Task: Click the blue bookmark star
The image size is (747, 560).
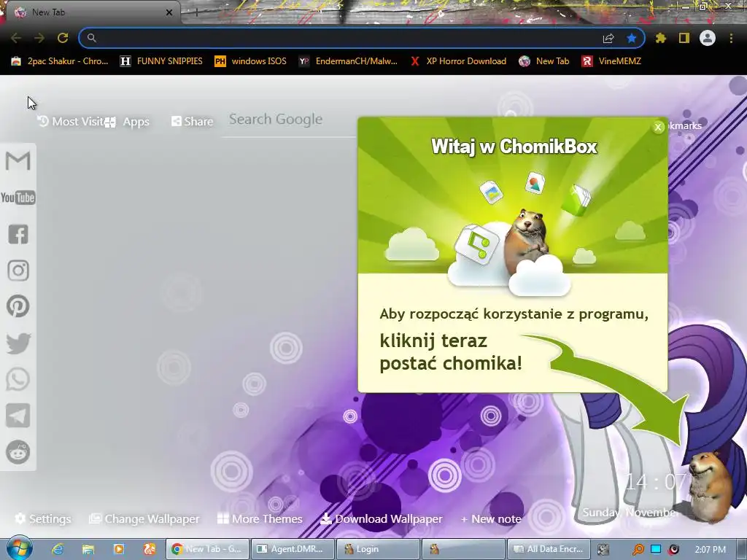Action: pyautogui.click(x=632, y=38)
